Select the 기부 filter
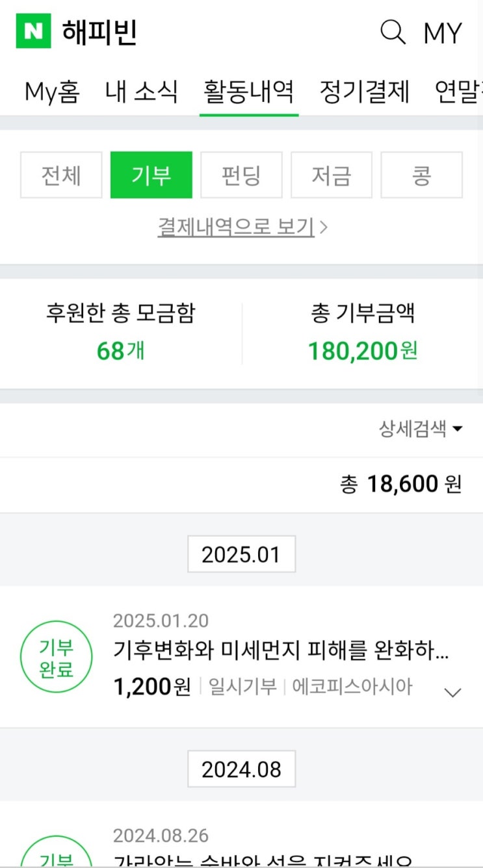The width and height of the screenshot is (483, 868). (151, 175)
